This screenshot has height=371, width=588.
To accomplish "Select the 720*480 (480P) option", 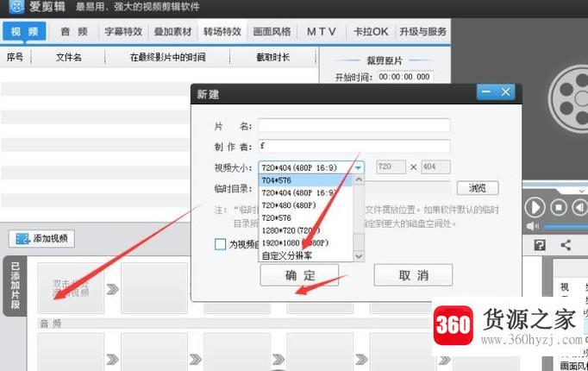I will click(x=305, y=205).
